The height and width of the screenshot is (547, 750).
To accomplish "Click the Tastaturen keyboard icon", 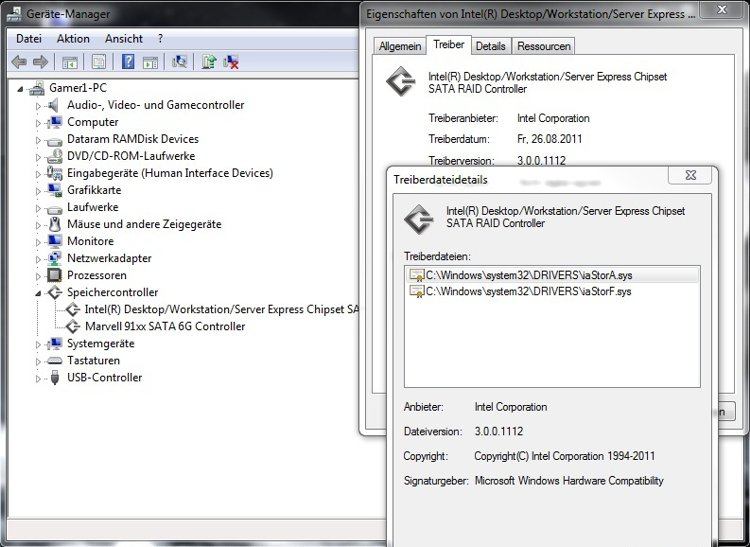I will click(x=55, y=361).
